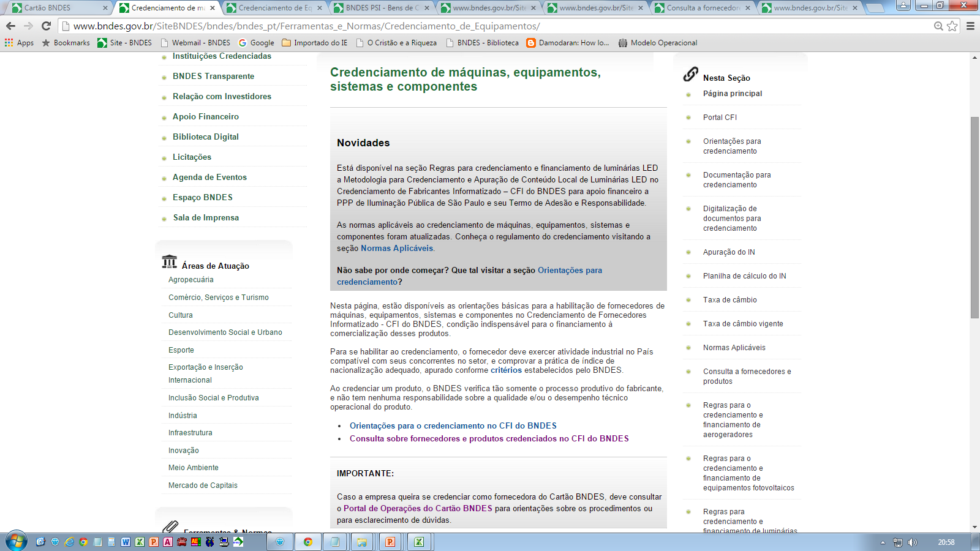Open Consulta a fornecedores e produtos sidebar link
980x551 pixels.
point(747,377)
